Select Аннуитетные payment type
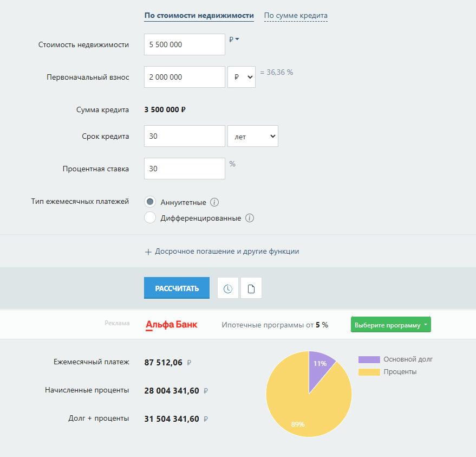 click(150, 202)
